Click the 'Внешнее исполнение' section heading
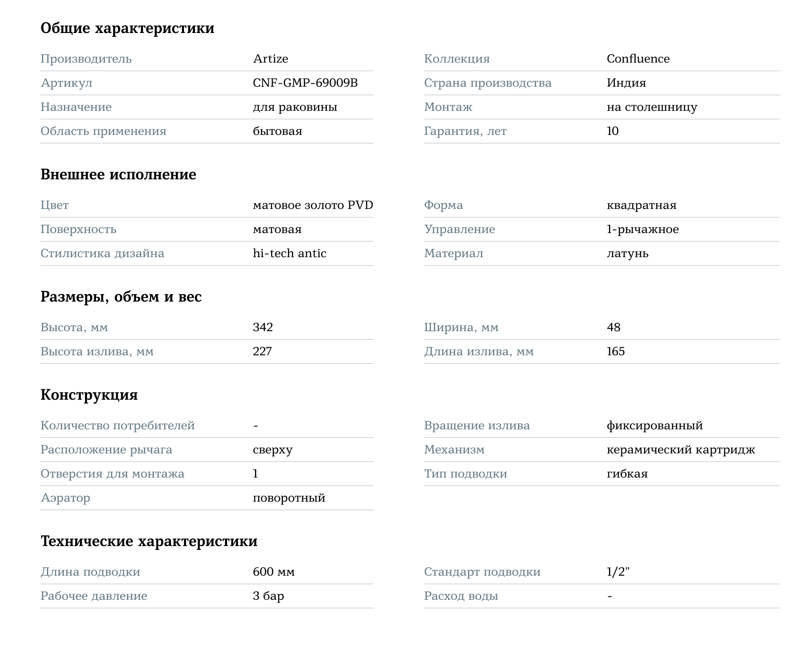 [118, 175]
